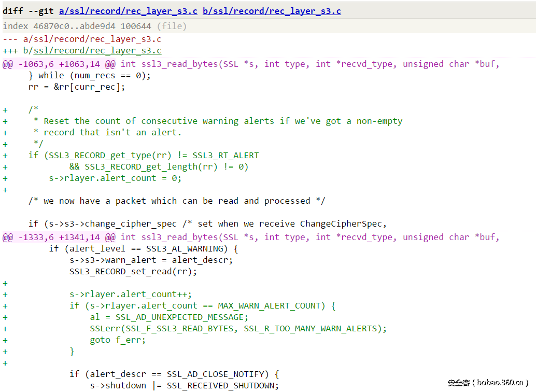Click the added line 's->rlayer.alert_count++;'
Viewport: 536px width, 392px height.
click(131, 294)
